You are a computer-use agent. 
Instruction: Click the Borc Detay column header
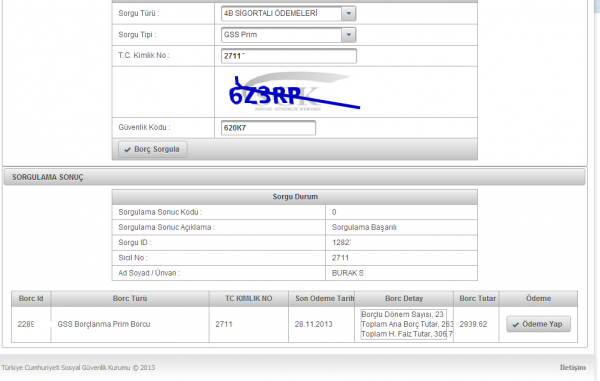(404, 298)
